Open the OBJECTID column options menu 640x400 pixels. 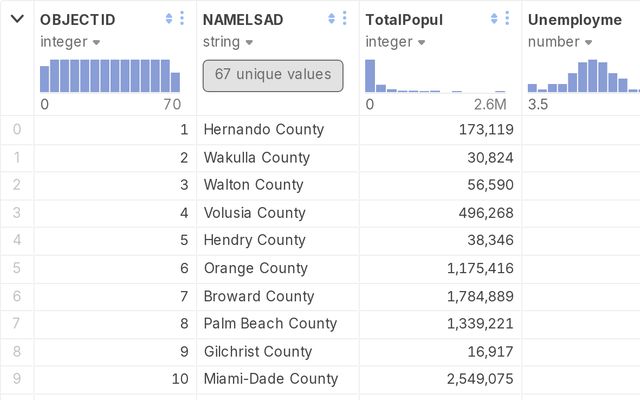tap(182, 19)
